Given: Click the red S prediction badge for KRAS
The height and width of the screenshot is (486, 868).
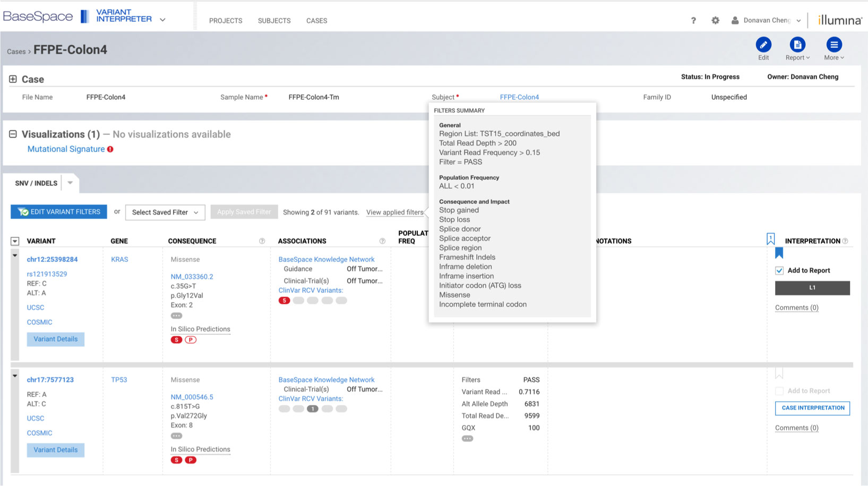Looking at the screenshot, I should point(176,340).
